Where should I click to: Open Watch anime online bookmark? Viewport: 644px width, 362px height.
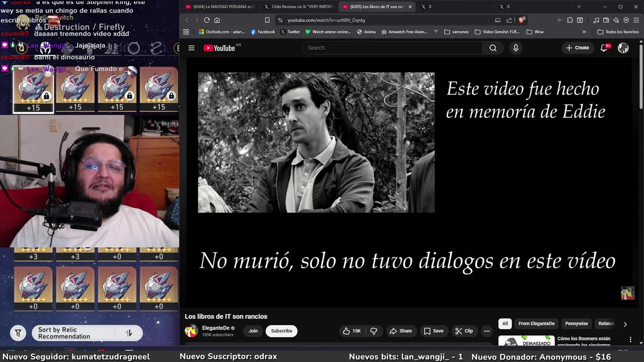[x=328, y=32]
